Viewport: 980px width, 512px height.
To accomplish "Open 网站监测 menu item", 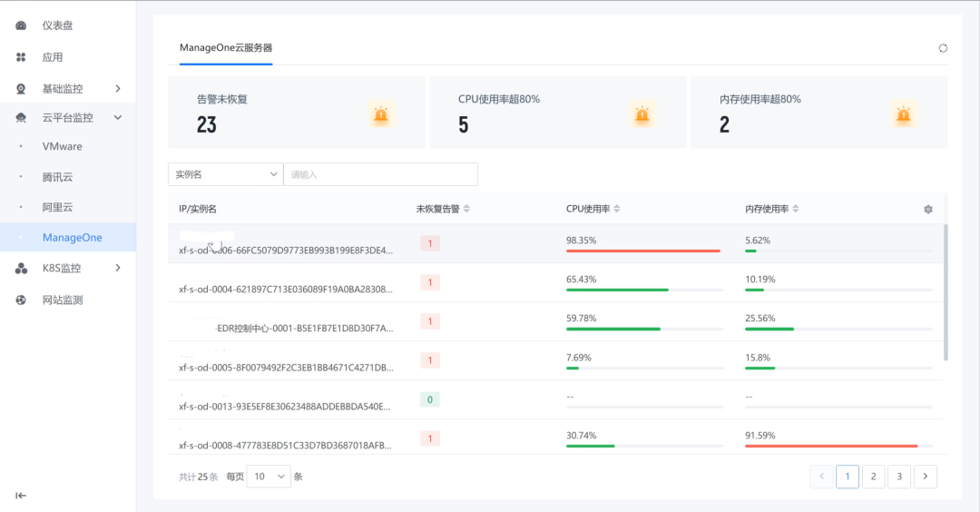I will (63, 300).
